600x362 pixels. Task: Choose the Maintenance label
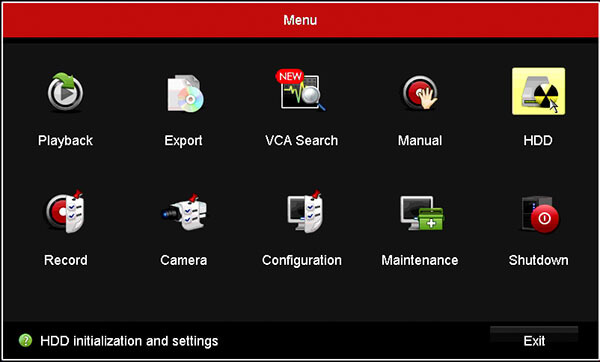pyautogui.click(x=420, y=260)
